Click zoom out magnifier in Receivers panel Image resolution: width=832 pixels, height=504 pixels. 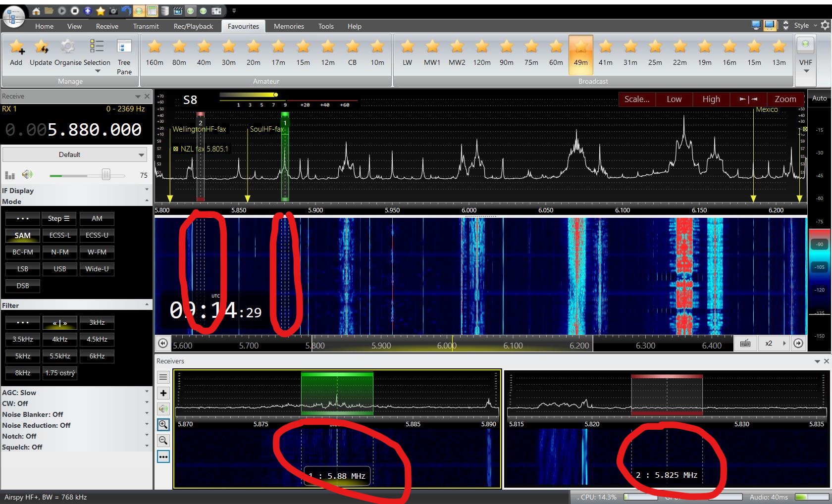(163, 441)
